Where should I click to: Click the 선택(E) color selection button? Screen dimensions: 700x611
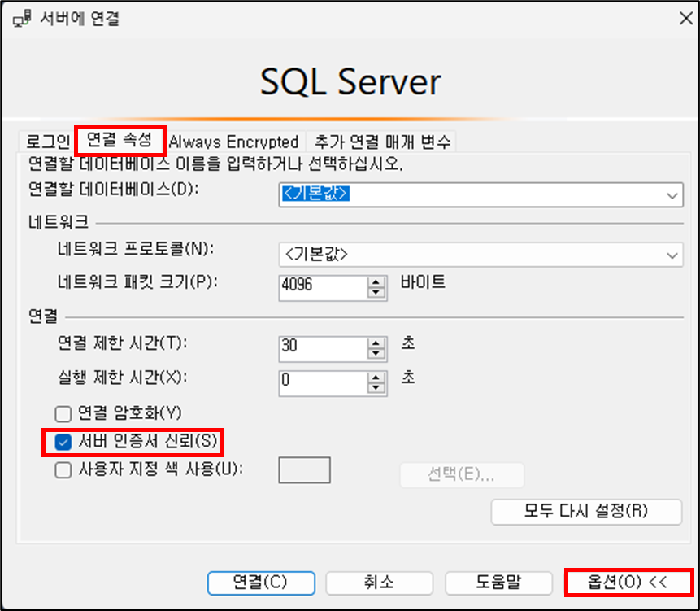(x=461, y=475)
